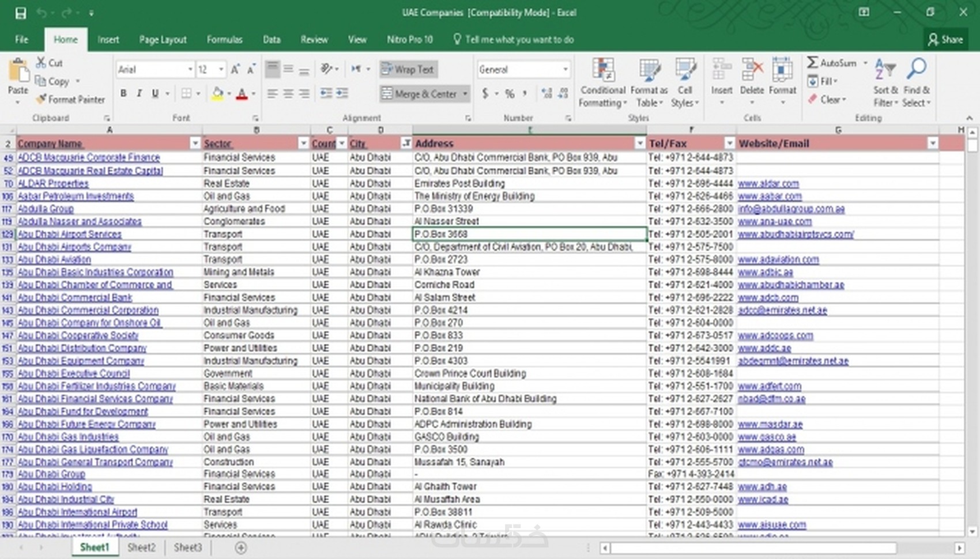This screenshot has height=559, width=980.
Task: Toggle Bold formatting
Action: coord(123,93)
